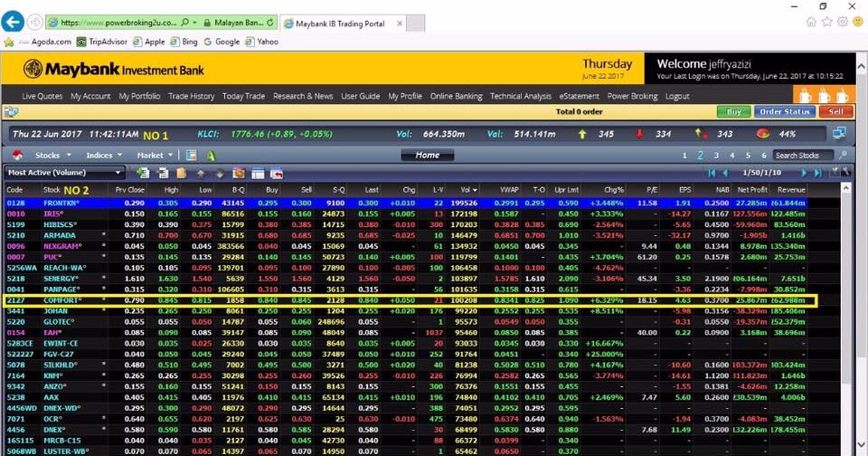Click the export list icon with green arrow
The height and width of the screenshot is (456, 868).
pyautogui.click(x=143, y=173)
